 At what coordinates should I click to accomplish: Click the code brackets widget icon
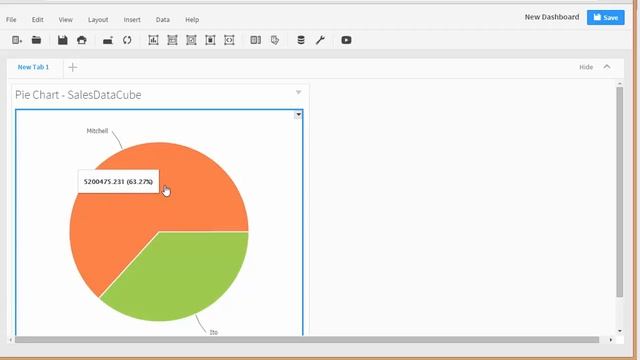[x=229, y=40]
